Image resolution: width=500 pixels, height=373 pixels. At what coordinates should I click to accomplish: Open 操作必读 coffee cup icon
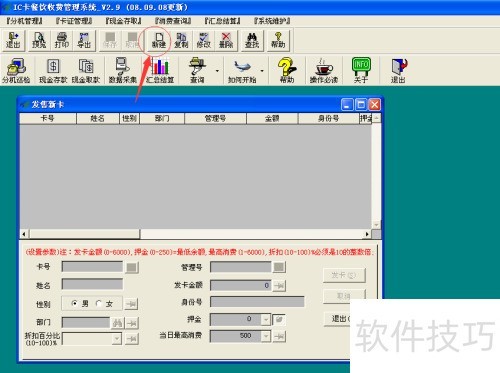[324, 70]
